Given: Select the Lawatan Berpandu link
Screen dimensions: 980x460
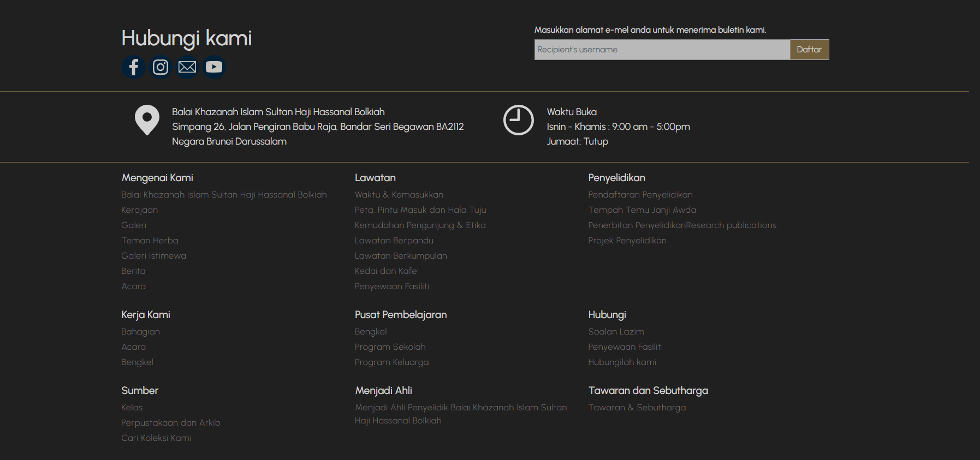Looking at the screenshot, I should click(394, 241).
